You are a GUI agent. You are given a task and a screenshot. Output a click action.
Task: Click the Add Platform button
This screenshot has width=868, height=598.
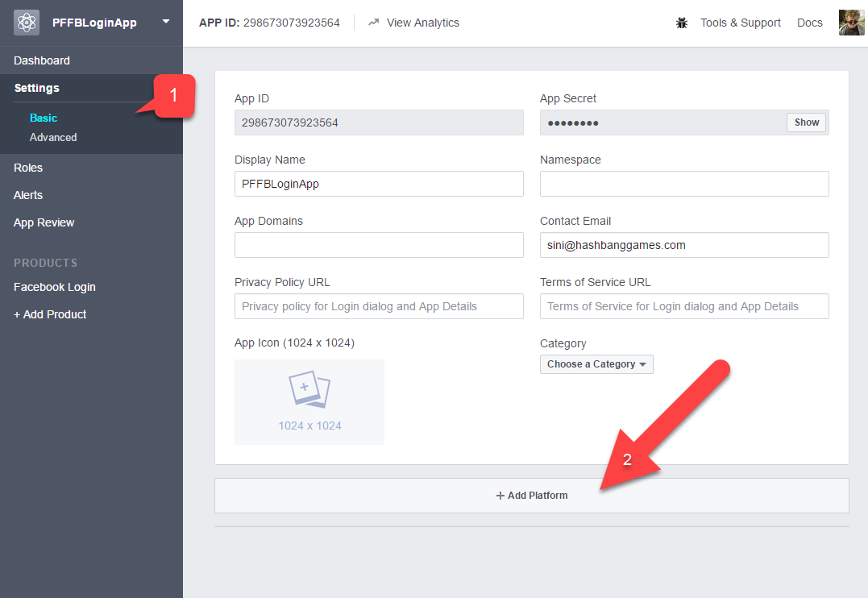click(531, 496)
